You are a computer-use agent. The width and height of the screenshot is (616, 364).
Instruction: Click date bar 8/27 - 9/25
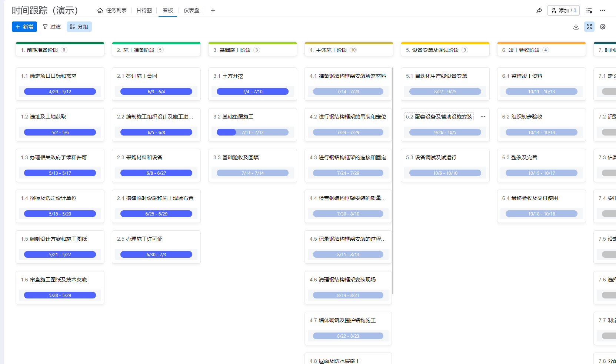[445, 91]
